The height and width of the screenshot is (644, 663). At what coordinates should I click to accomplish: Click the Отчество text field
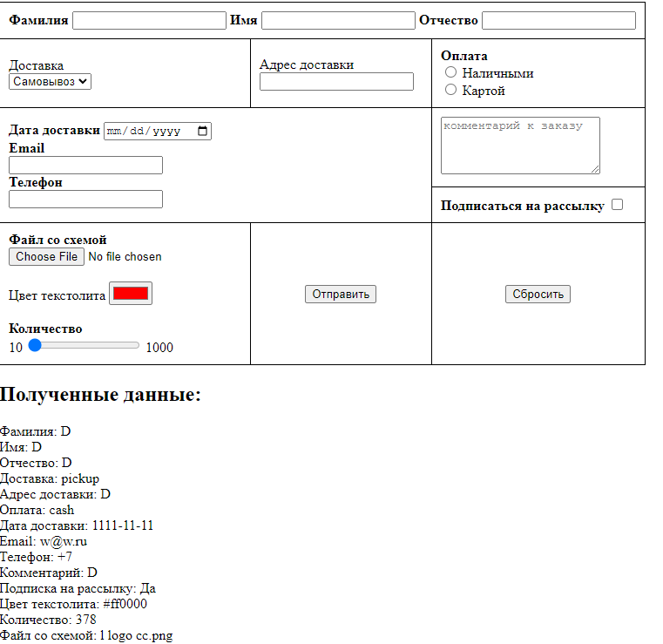[x=558, y=20]
